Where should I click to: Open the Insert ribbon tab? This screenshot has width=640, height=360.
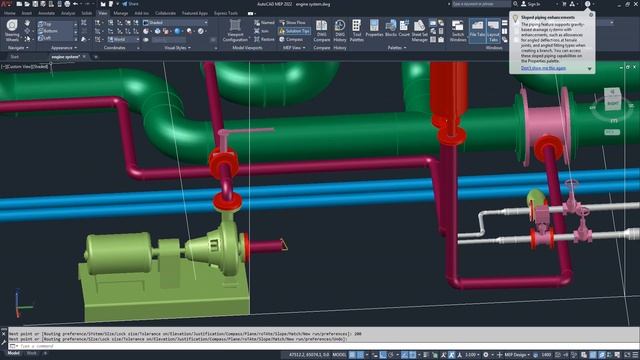tap(27, 13)
